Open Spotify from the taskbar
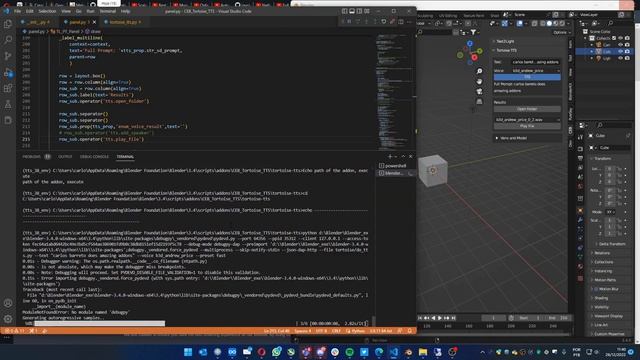 click(x=349, y=352)
